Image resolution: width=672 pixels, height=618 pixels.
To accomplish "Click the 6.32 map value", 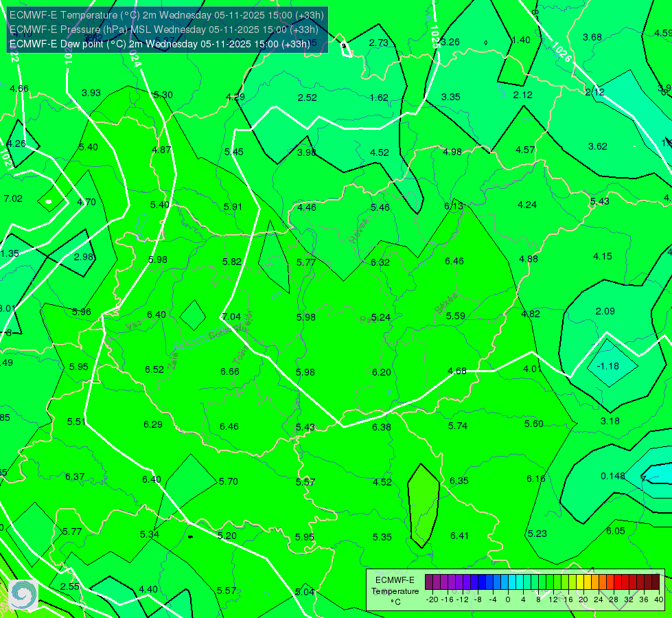I will pyautogui.click(x=380, y=262).
